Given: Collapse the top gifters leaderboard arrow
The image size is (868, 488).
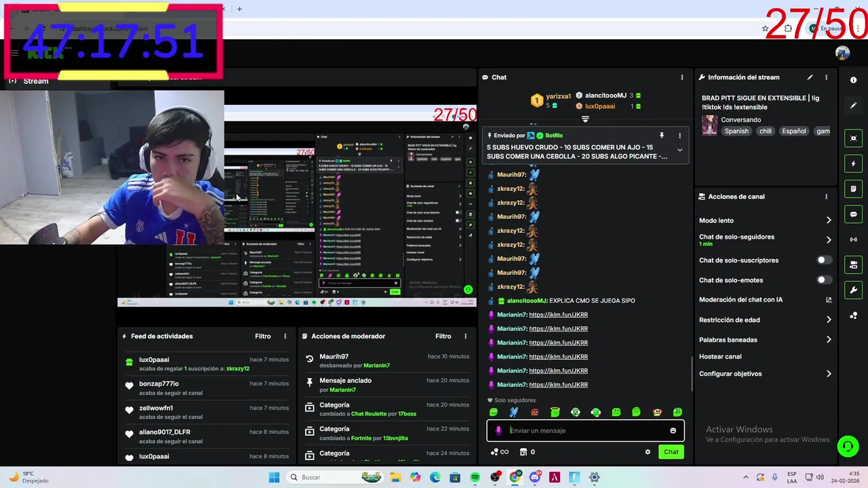Looking at the screenshot, I should coord(585,119).
